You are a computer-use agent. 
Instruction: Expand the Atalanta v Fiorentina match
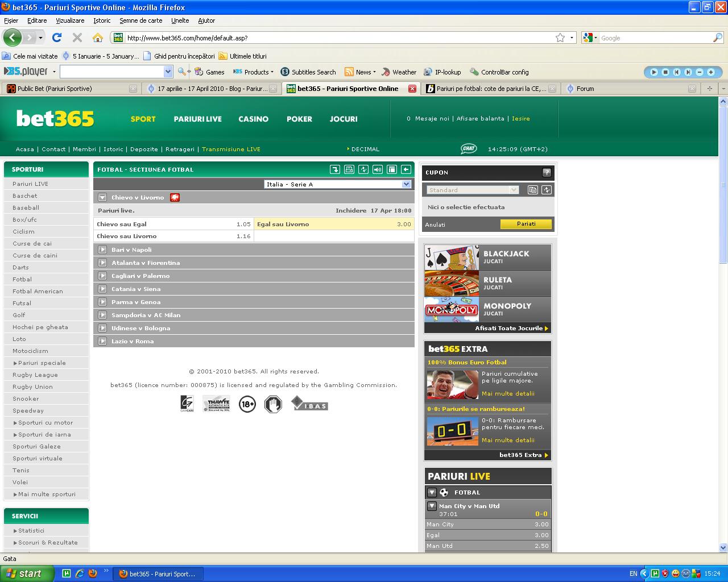click(x=102, y=263)
